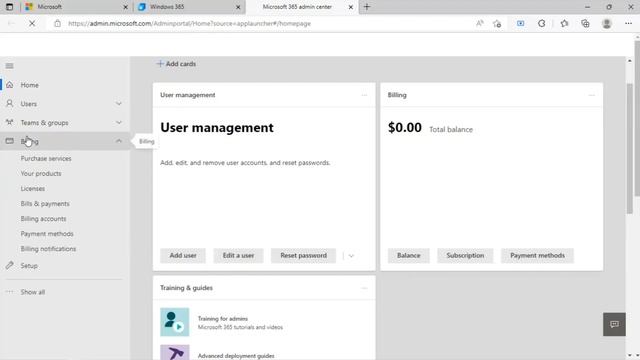640x360 pixels.
Task: Open Read aloud icon in address bar
Action: (480, 24)
